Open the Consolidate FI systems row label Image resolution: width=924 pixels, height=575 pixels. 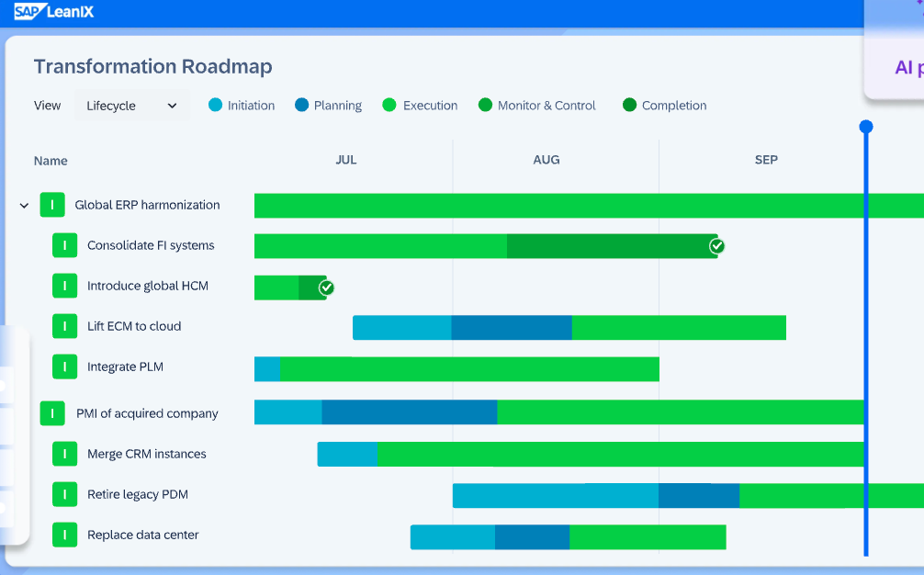(151, 245)
